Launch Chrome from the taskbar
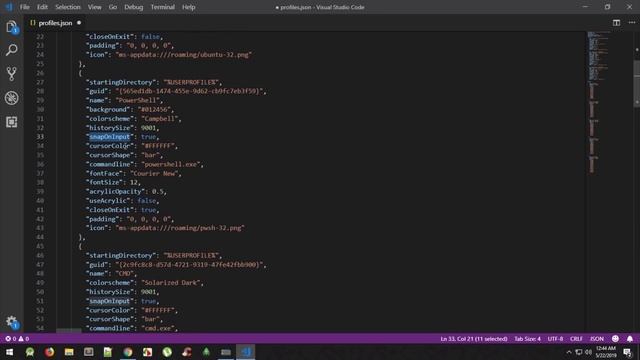Screen dimensions: 640x360 tap(128, 352)
